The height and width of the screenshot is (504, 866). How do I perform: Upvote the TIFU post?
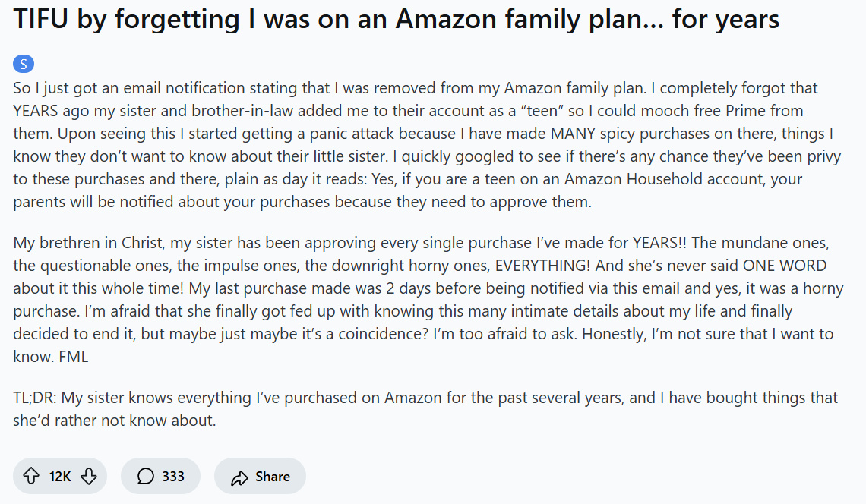(x=31, y=476)
